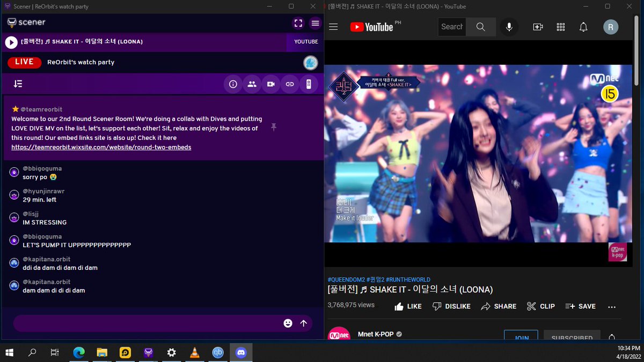644x362 pixels.
Task: Click the YouTube search magnifier button
Action: (481, 27)
